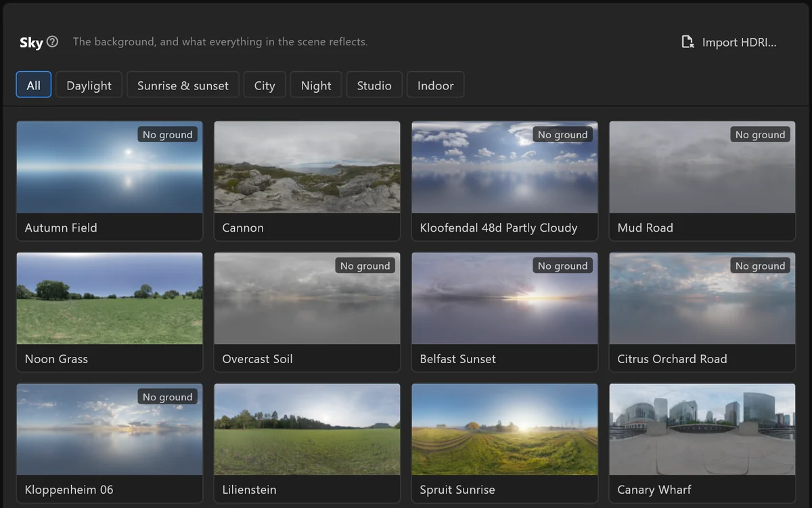Image resolution: width=812 pixels, height=508 pixels.
Task: Click the Sky description text
Action: click(x=220, y=42)
